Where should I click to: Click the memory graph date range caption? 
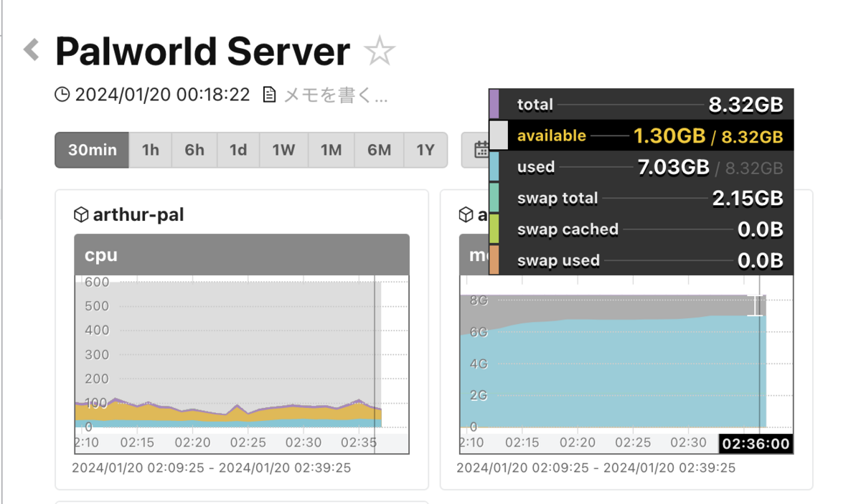[596, 468]
